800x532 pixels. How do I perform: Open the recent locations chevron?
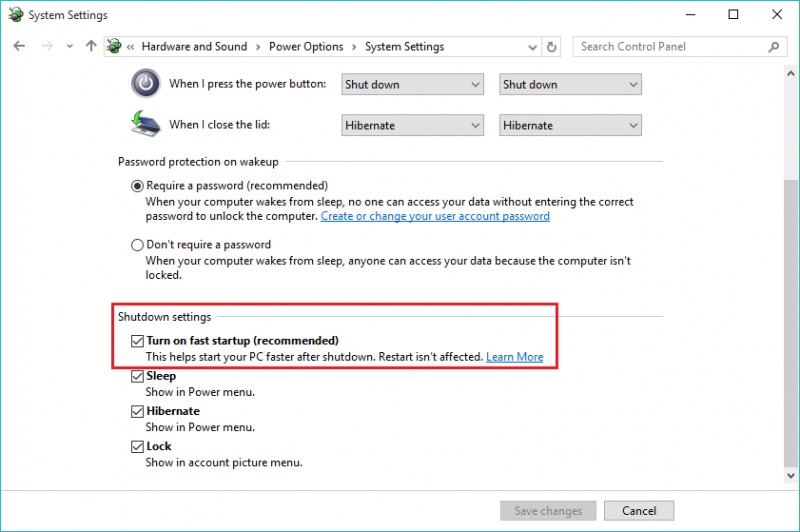point(69,46)
